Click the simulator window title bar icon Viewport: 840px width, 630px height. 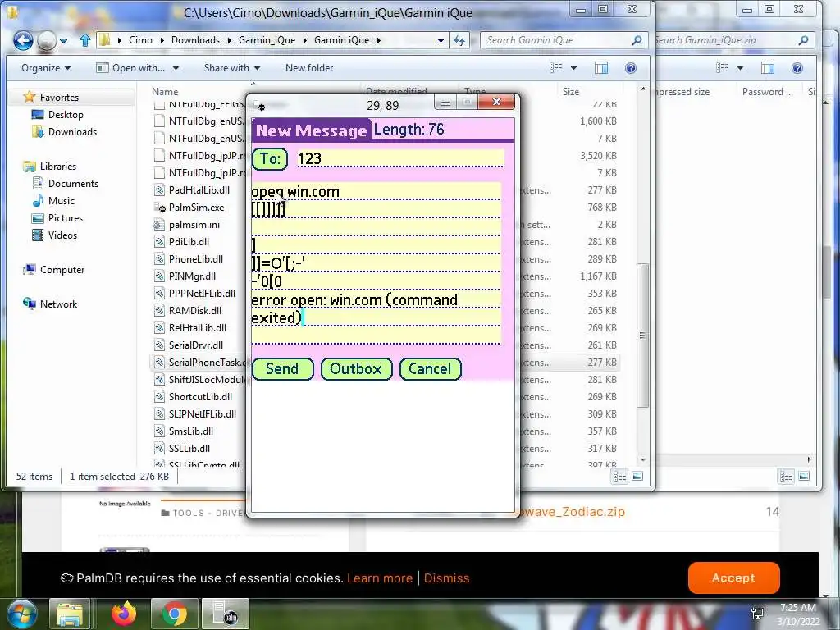click(x=258, y=105)
